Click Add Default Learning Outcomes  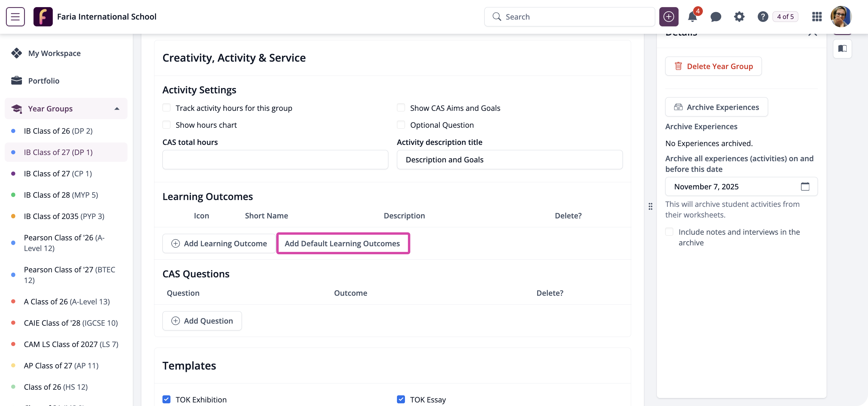pos(343,243)
